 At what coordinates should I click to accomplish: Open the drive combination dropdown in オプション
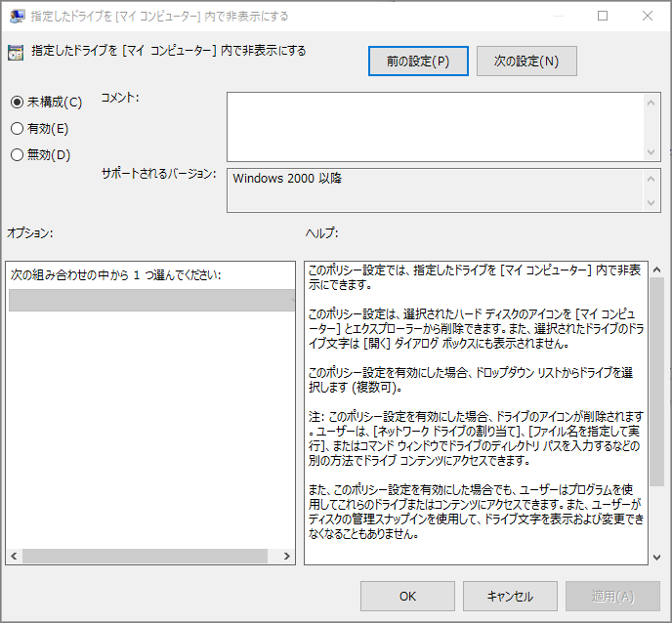[150, 301]
